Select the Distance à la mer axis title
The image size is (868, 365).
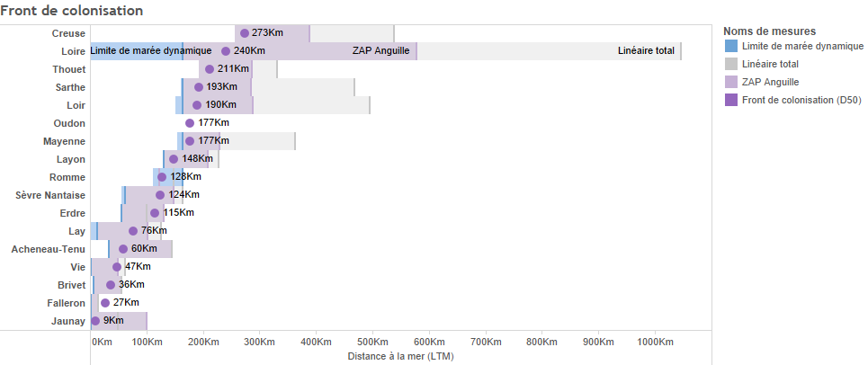coord(401,356)
